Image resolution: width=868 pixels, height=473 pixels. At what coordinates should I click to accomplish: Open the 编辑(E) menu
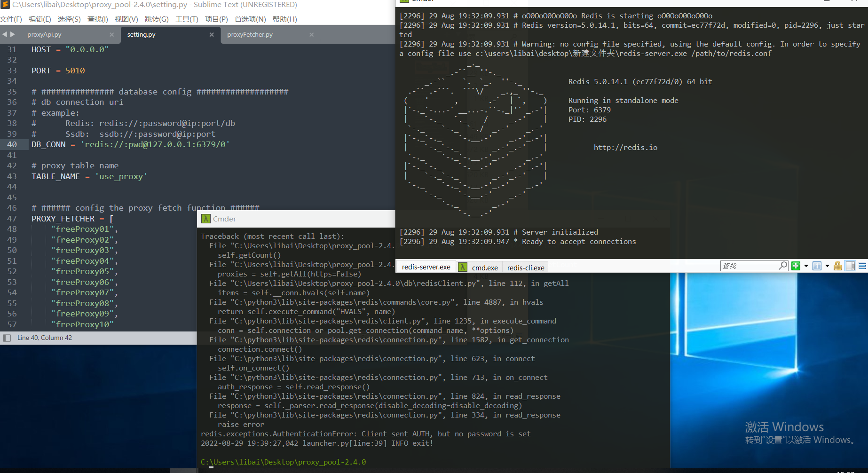click(x=40, y=19)
